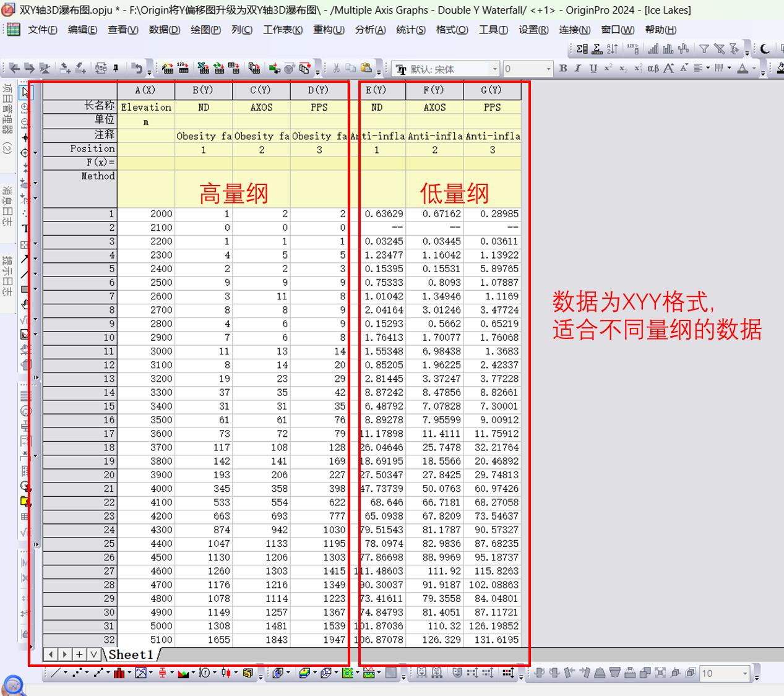Click the Bold formatting button
The width and height of the screenshot is (784, 696).
click(x=563, y=68)
